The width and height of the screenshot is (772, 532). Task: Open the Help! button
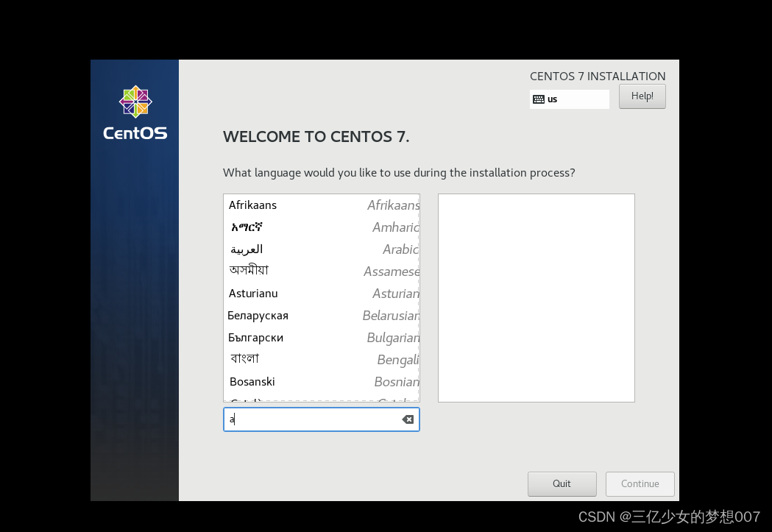642,96
